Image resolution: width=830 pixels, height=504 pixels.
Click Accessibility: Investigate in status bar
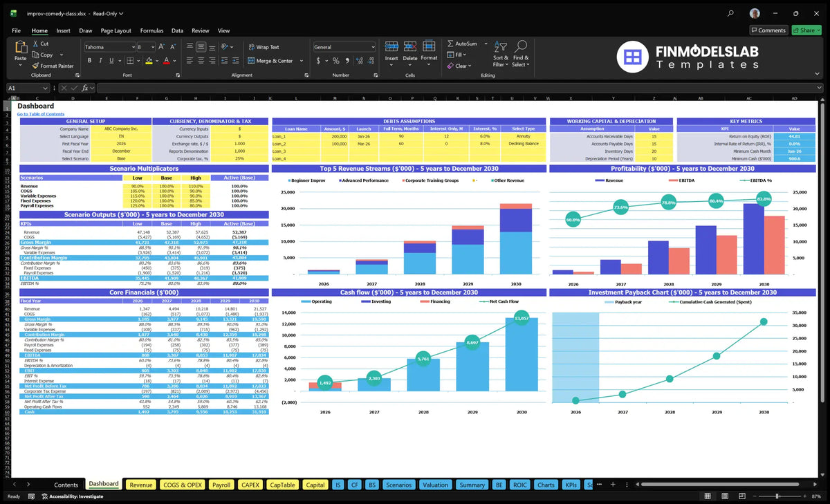(72, 496)
